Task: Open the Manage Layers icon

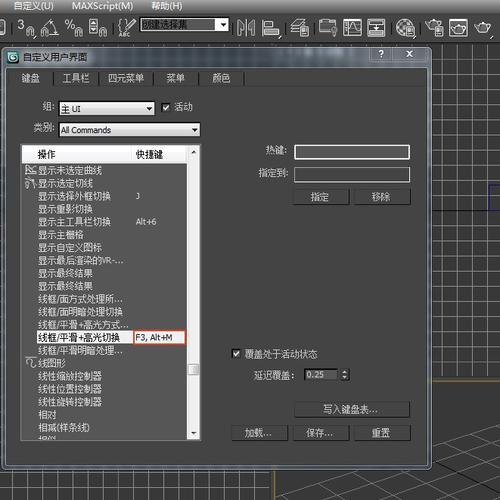Action: coord(299,27)
